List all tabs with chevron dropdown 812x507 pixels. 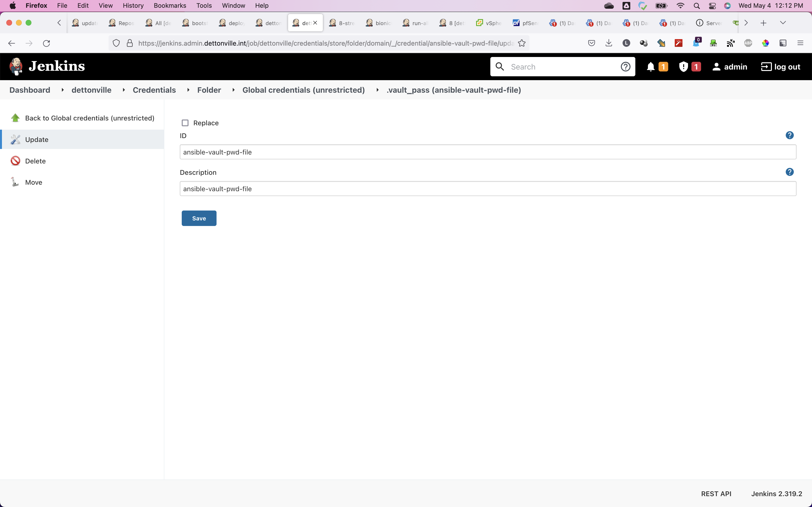click(783, 23)
